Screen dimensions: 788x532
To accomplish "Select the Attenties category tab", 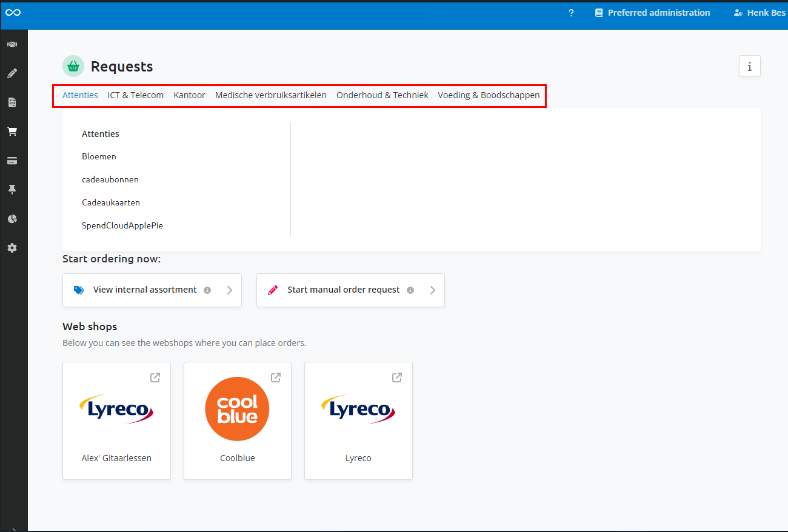I will pyautogui.click(x=80, y=95).
